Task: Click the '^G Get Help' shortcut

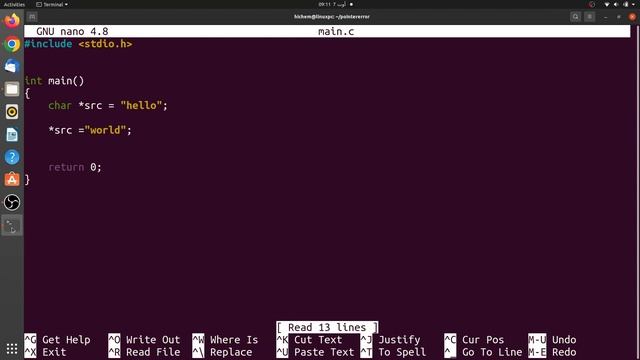Action: coord(57,340)
